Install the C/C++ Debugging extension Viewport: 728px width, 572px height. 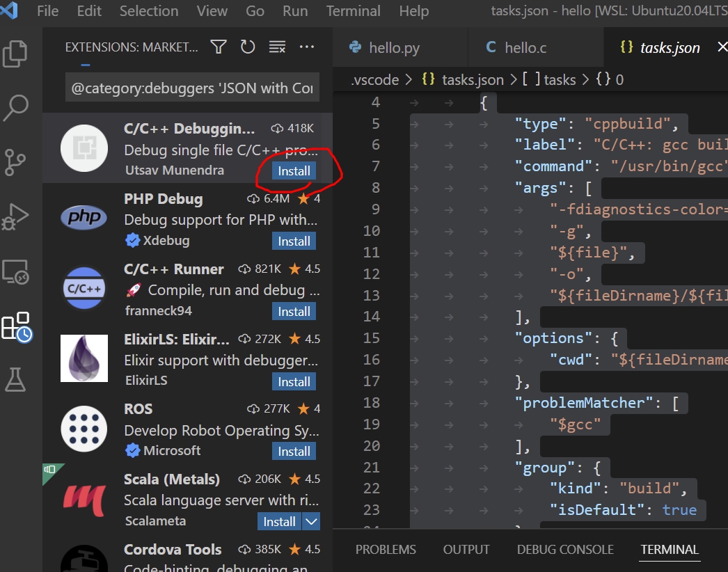[294, 171]
